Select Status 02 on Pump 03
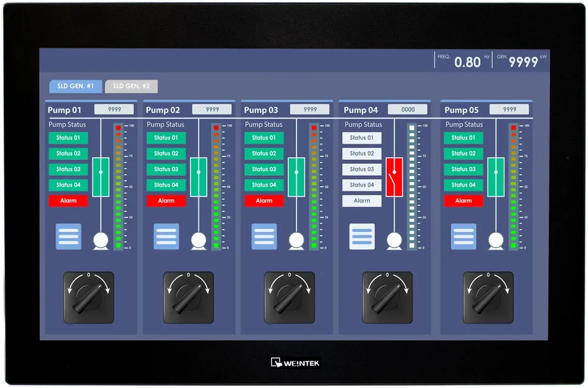Viewport: 588px width, 388px height. 264,154
